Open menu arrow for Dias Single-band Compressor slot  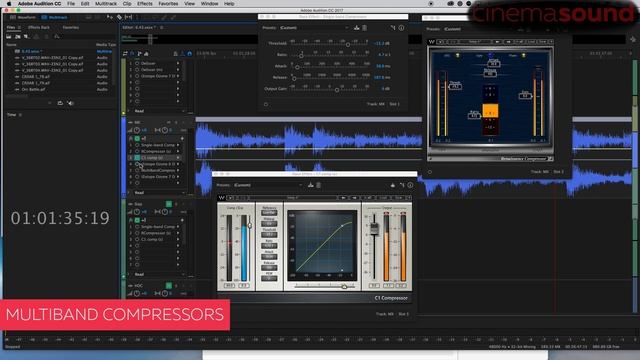coord(178,227)
